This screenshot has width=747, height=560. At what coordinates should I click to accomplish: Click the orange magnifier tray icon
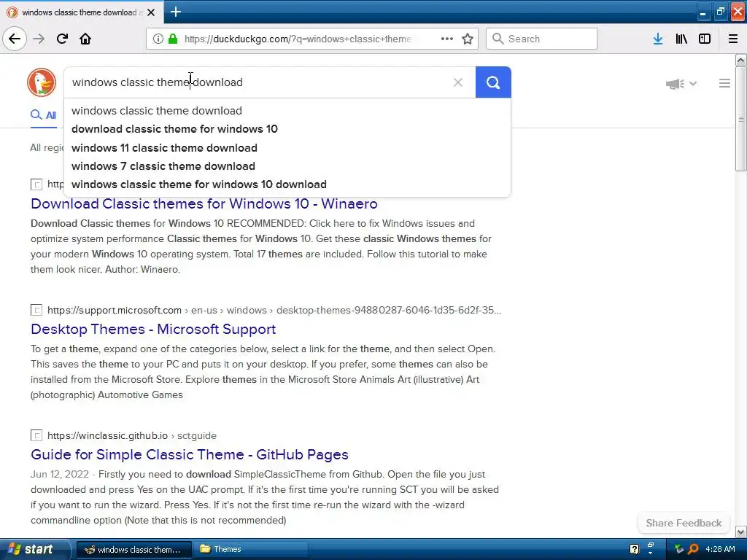(x=693, y=549)
